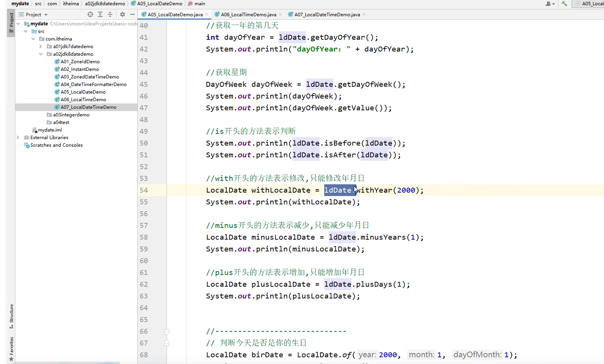This screenshot has width=604, height=364.
Task: Open Project panel settings gear
Action: pyautogui.click(x=122, y=14)
